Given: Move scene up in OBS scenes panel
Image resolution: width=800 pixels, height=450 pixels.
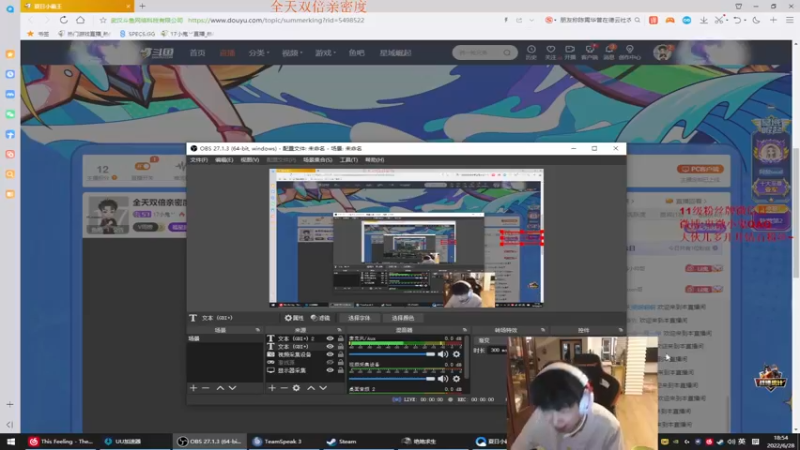Looking at the screenshot, I should [220, 388].
